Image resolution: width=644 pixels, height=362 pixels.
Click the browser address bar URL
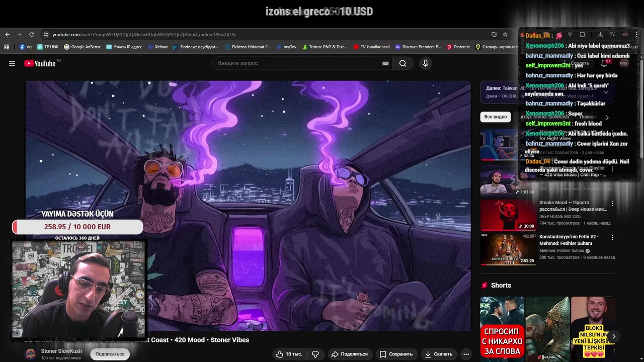tap(144, 34)
